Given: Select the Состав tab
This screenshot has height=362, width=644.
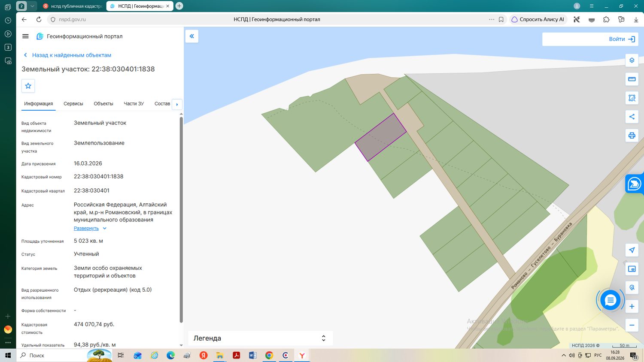Looking at the screenshot, I should (x=162, y=104).
